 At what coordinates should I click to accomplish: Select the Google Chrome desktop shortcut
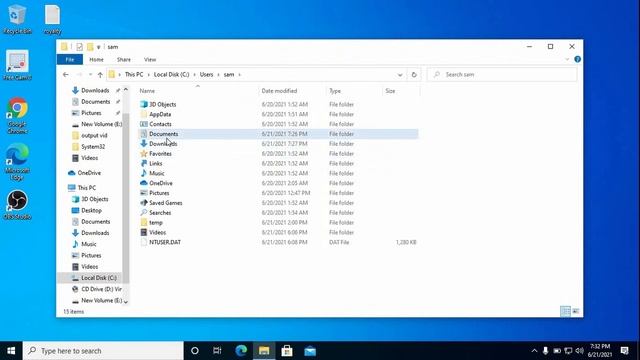pyautogui.click(x=17, y=115)
